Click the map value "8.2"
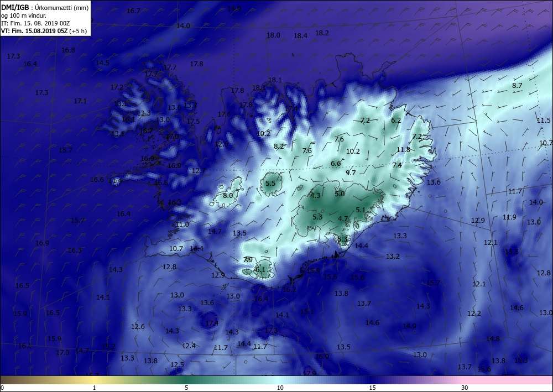Image resolution: width=553 pixels, height=392 pixels. pos(279,146)
